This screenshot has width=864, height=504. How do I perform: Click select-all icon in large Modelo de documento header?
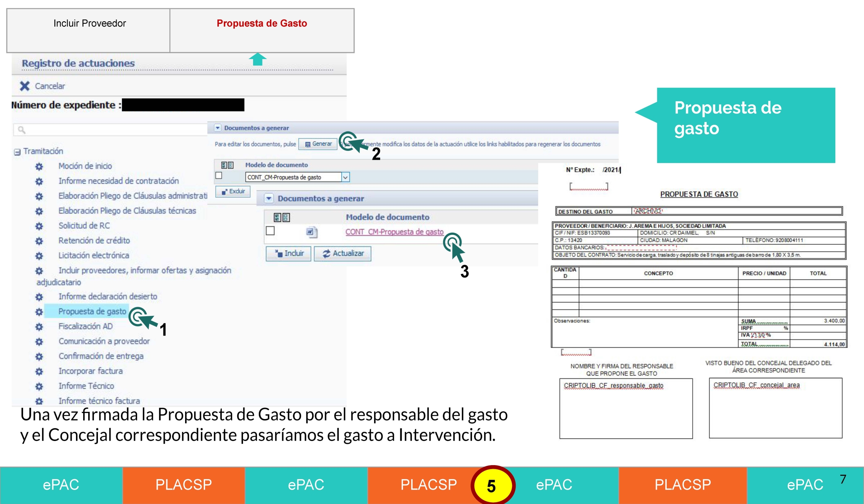coord(277,217)
